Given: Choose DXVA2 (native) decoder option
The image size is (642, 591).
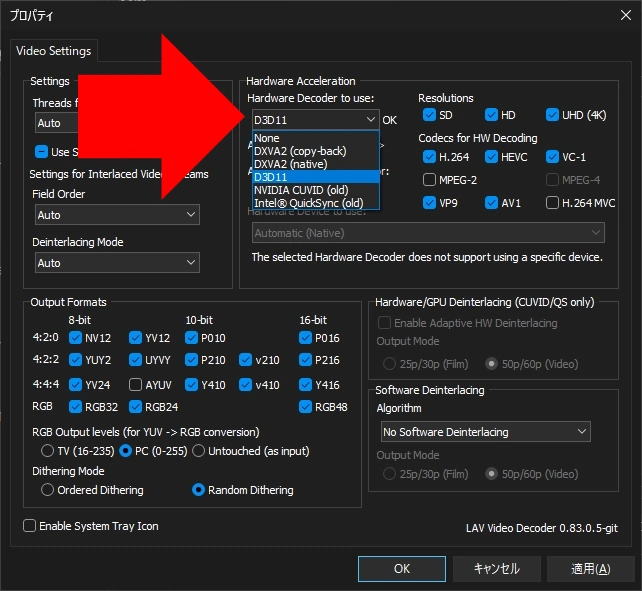Looking at the screenshot, I should [316, 164].
